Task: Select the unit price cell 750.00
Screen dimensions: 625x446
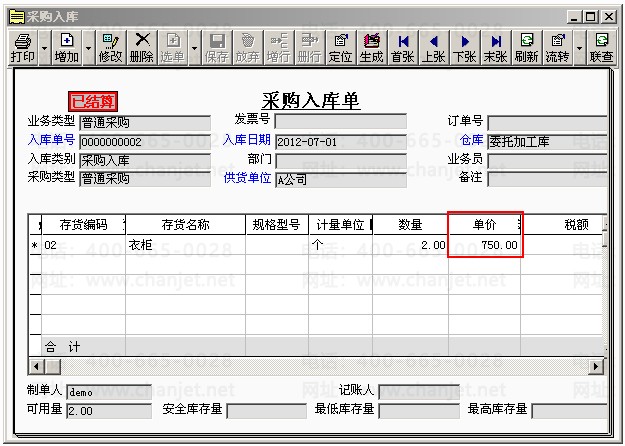Action: pos(485,245)
